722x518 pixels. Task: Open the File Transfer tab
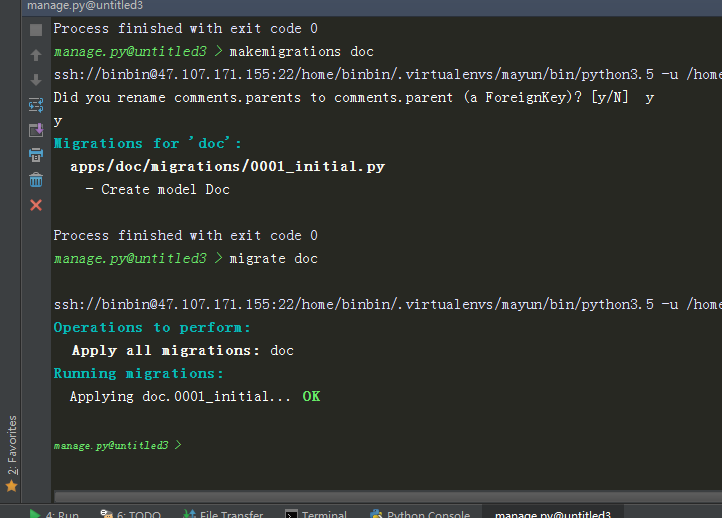click(x=223, y=514)
